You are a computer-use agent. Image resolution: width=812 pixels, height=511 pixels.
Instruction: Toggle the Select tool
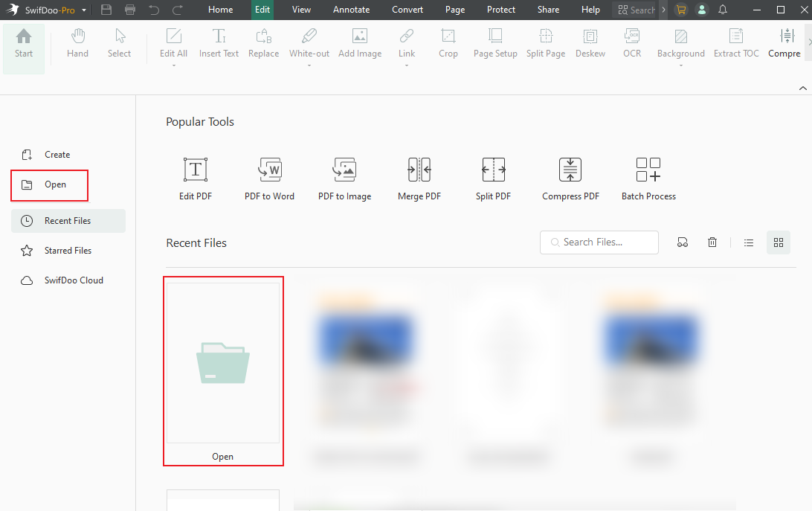click(119, 45)
